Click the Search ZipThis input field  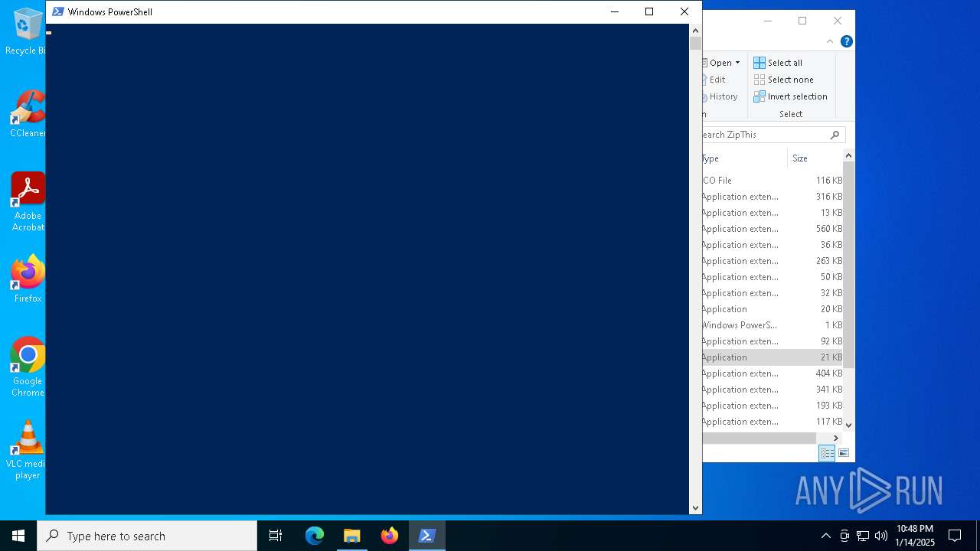(x=764, y=135)
